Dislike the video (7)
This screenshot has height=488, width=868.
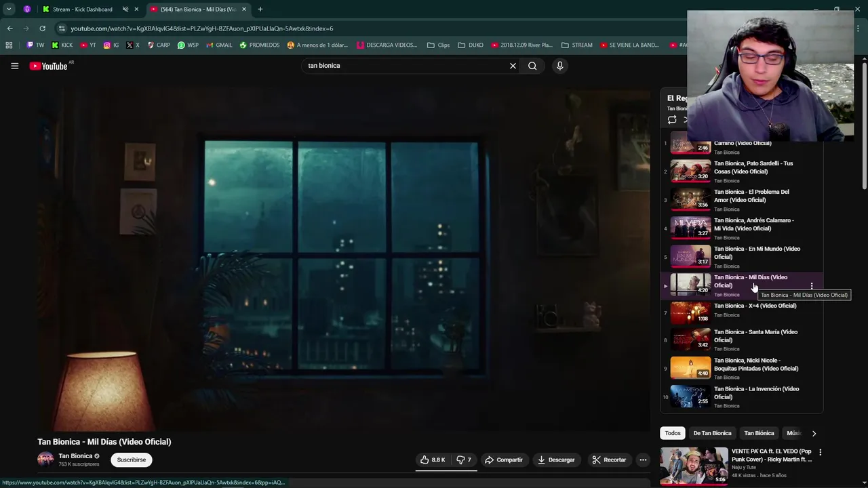pos(464,460)
